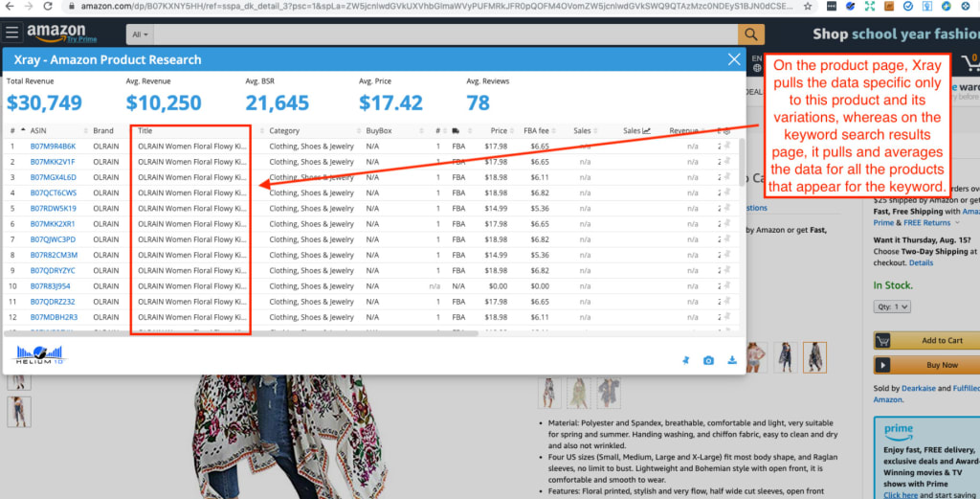Click the Helium 10 logo
Screen dimensions: 980x499
pos(40,354)
